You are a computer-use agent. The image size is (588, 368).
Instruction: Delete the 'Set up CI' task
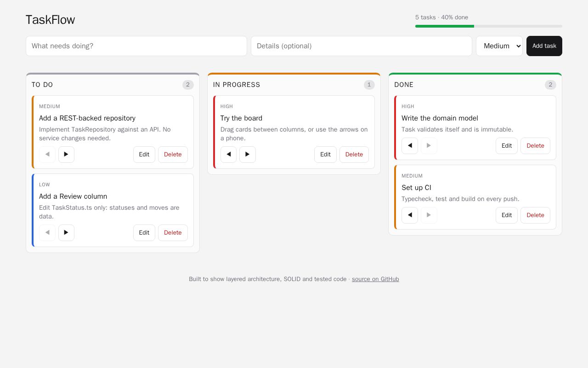pyautogui.click(x=535, y=215)
